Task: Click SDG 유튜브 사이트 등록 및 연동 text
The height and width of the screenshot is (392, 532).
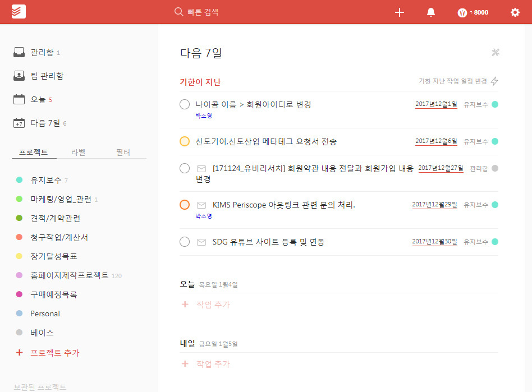Action: pyautogui.click(x=268, y=242)
